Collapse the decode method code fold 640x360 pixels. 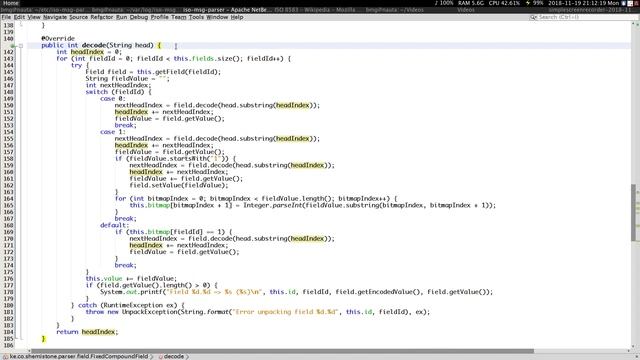pos(21,45)
